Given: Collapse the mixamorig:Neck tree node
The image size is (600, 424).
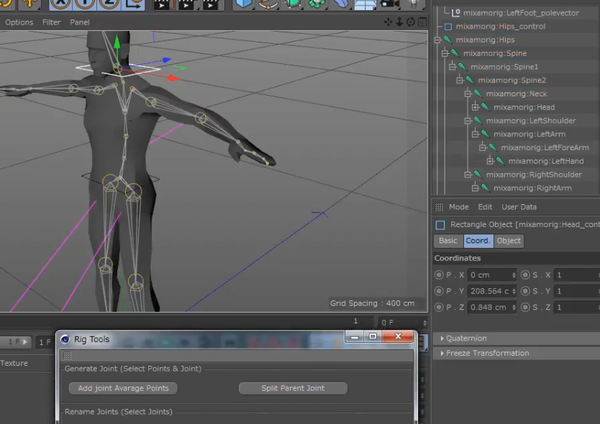Looking at the screenshot, I should coord(468,93).
